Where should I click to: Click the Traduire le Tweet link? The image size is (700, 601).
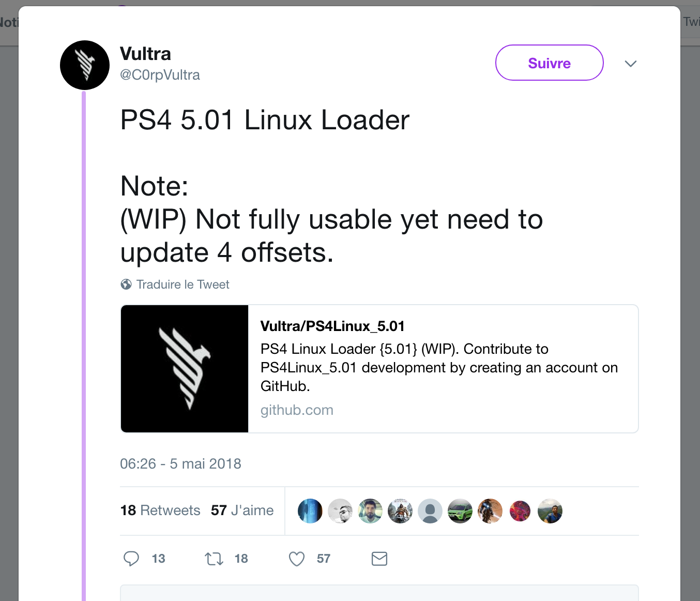click(x=182, y=284)
